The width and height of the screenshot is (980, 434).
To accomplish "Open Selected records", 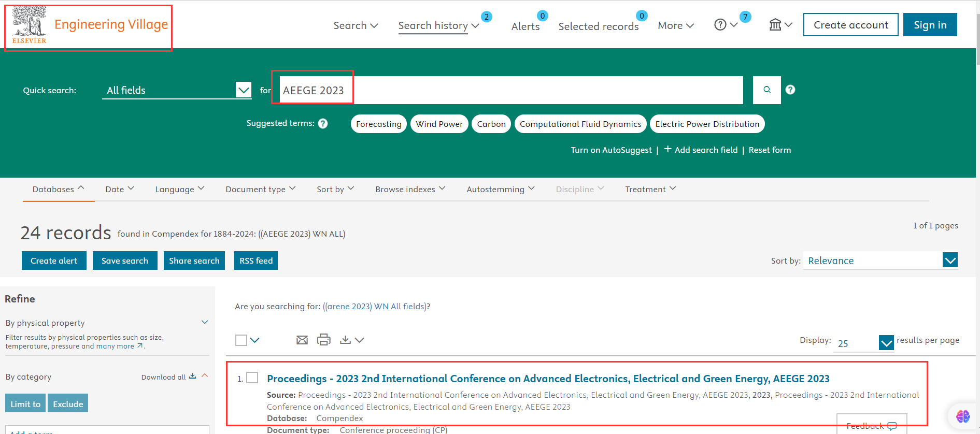I will pyautogui.click(x=599, y=26).
